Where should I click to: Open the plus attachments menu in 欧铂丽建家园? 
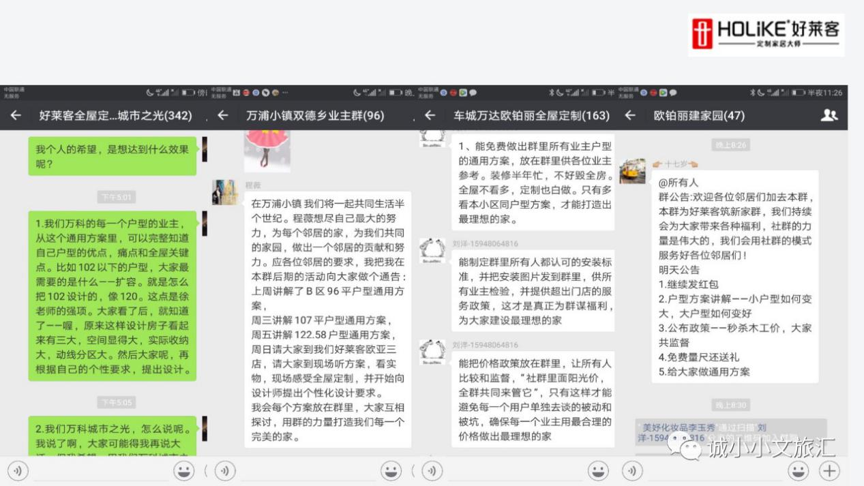(x=830, y=471)
